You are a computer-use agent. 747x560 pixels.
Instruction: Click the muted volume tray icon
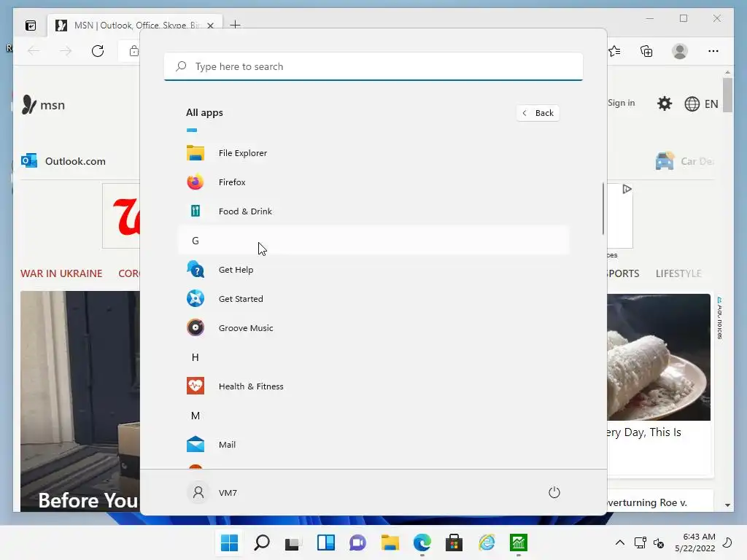pyautogui.click(x=659, y=542)
